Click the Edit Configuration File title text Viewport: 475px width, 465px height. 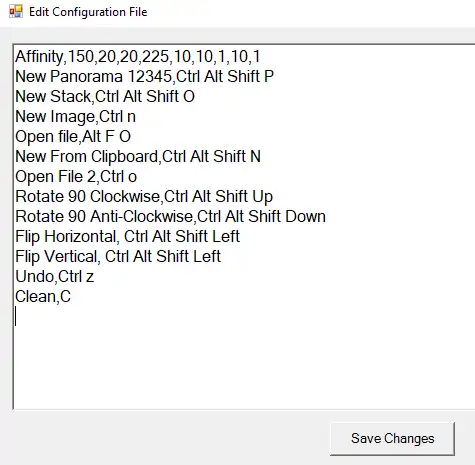coord(88,12)
